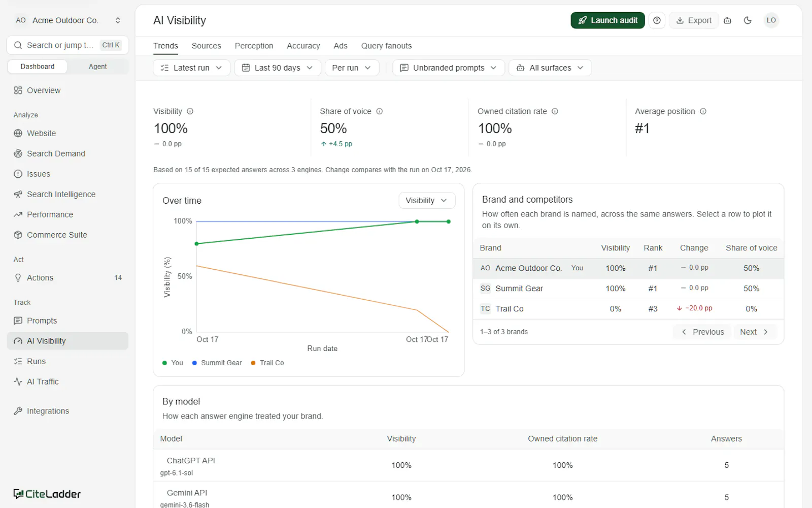This screenshot has height=508, width=812.
Task: Click the Share of voice info icon
Action: (x=379, y=111)
